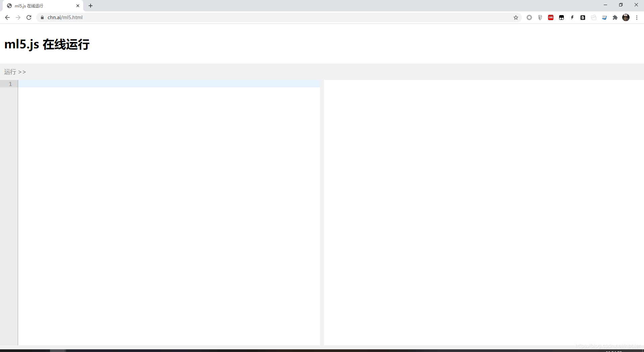
Task: Open the Chrome extensions puzzle icon
Action: [x=615, y=17]
